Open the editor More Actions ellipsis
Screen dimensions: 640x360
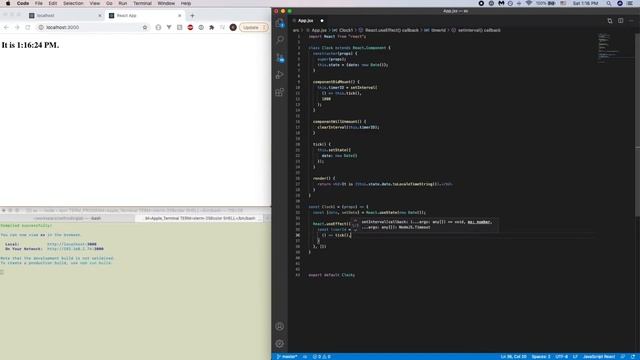[x=631, y=20]
